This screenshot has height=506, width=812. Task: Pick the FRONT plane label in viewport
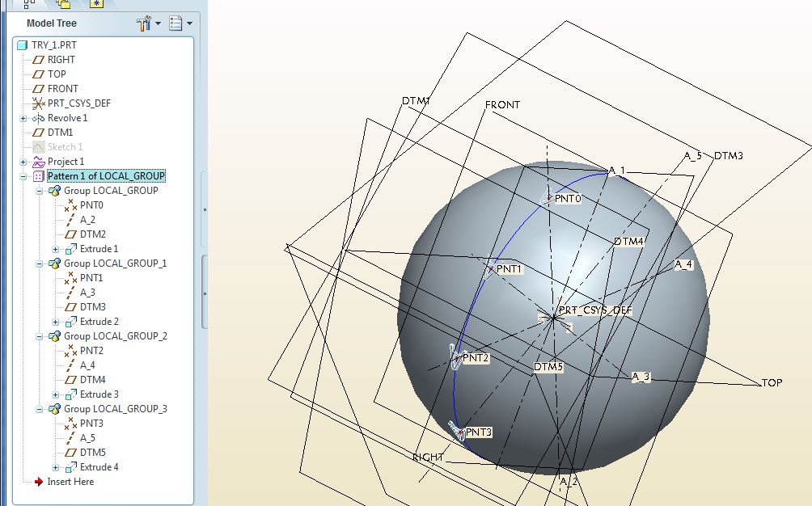(x=502, y=105)
